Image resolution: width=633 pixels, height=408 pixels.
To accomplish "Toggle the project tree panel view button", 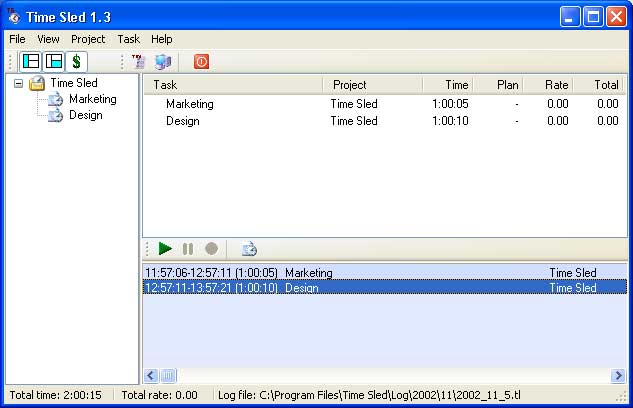I will [31, 62].
